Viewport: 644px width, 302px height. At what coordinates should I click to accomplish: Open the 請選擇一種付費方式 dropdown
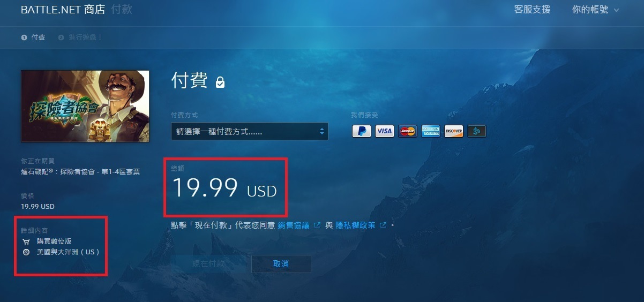(x=249, y=131)
